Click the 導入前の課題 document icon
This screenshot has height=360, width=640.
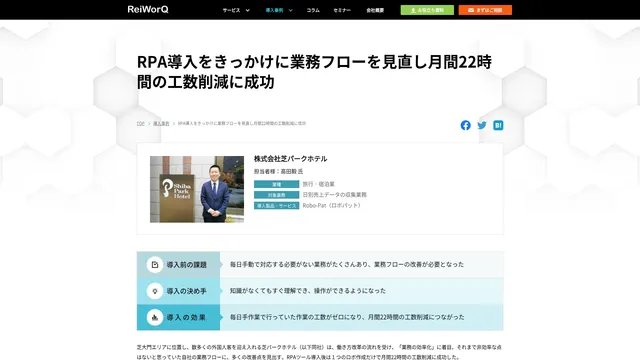pos(155,265)
